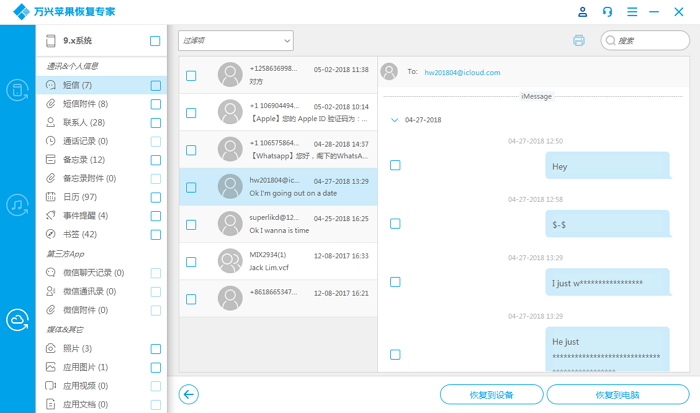This screenshot has width=700, height=413.
Task: Select recover from iTunes backup icon
Action: pos(17,205)
